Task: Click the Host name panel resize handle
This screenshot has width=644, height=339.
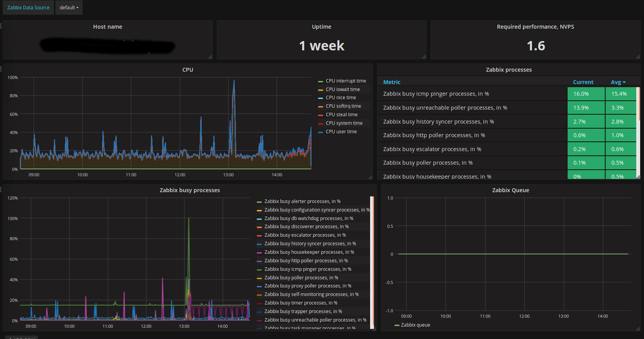Action: pos(210,57)
